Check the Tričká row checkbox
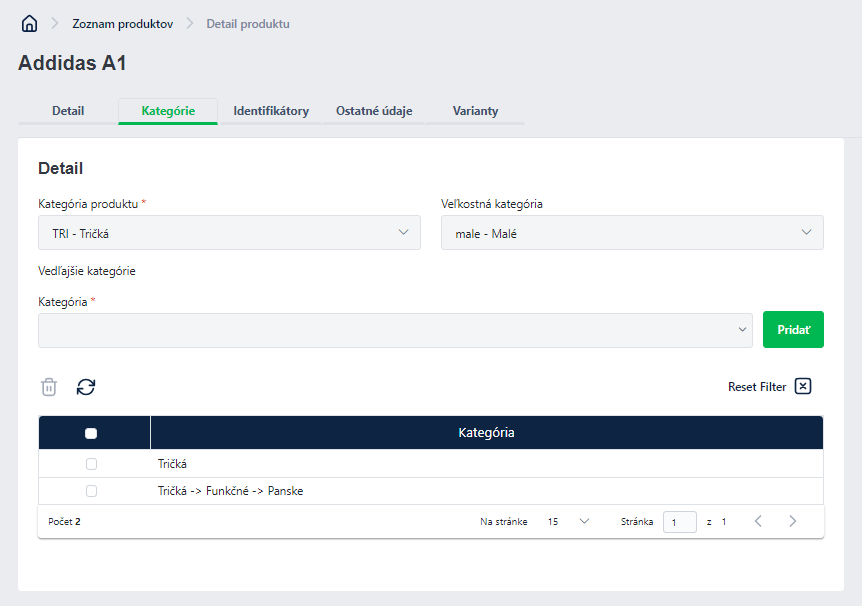Viewport: 862px width, 606px height. point(91,464)
